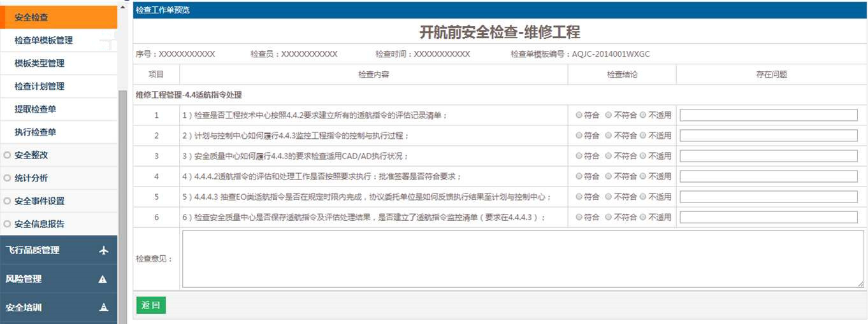Open 检查单模板管理 in the sidebar
The width and height of the screenshot is (868, 324).
tap(59, 40)
